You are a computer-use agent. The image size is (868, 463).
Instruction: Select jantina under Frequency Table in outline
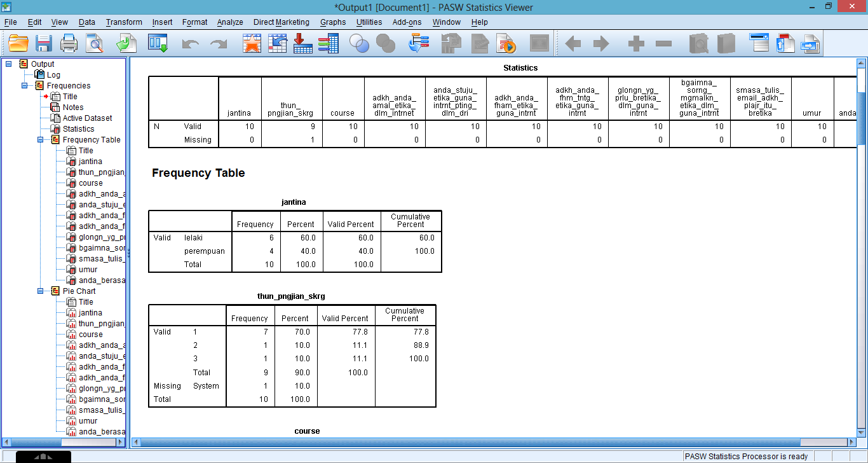(x=90, y=161)
